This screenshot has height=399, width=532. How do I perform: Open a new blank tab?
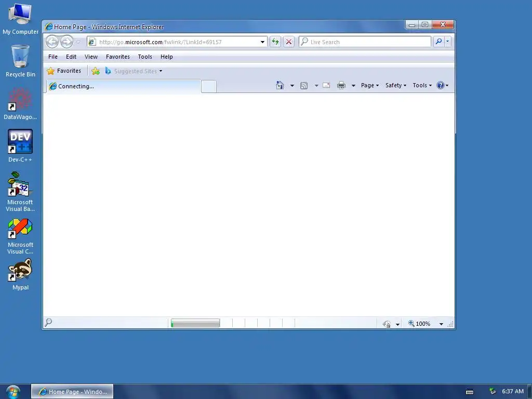tap(209, 87)
